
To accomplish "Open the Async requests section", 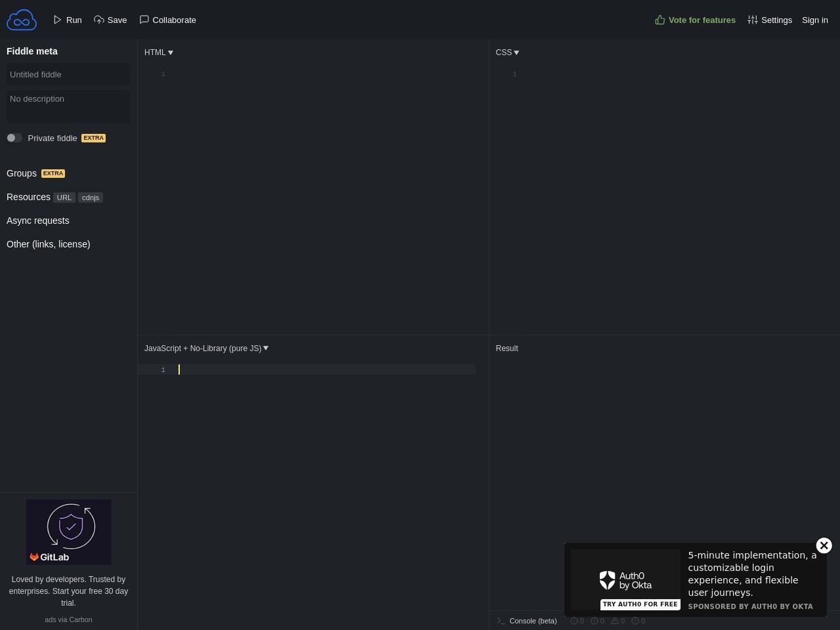I will click(x=38, y=220).
